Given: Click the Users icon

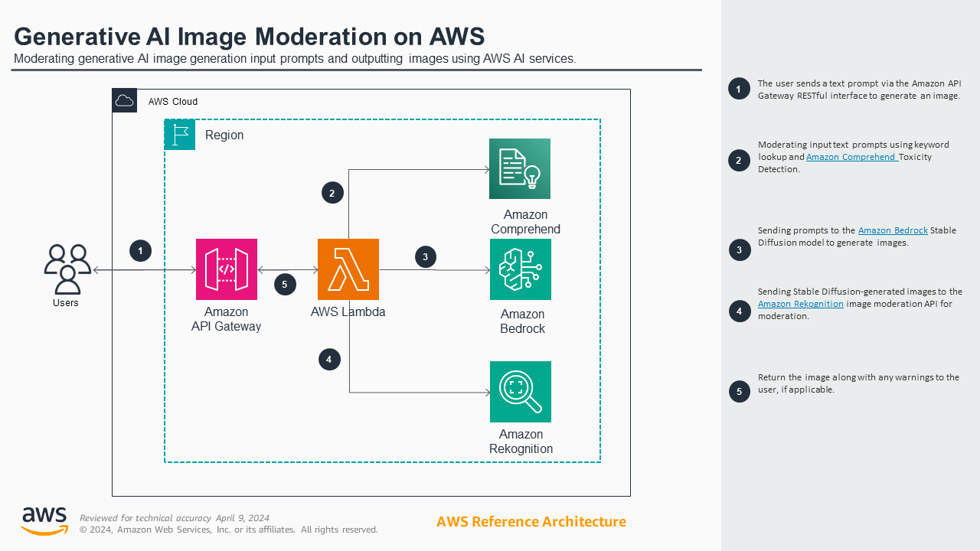Looking at the screenshot, I should pyautogui.click(x=67, y=269).
